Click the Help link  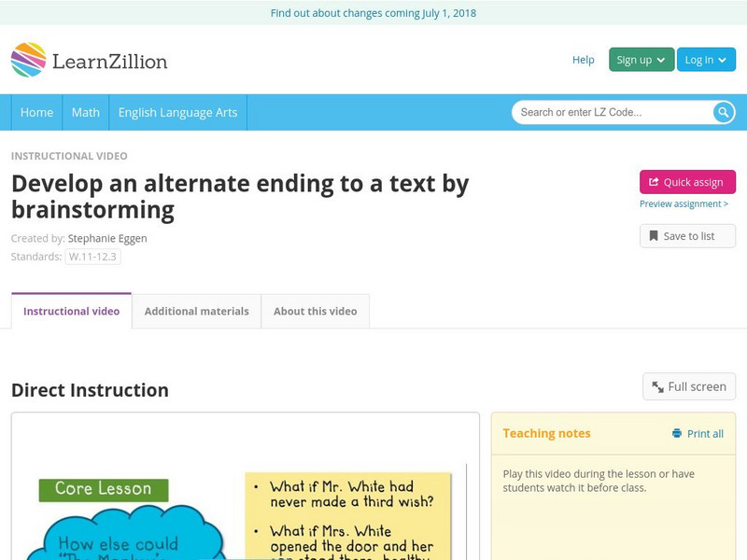582,59
